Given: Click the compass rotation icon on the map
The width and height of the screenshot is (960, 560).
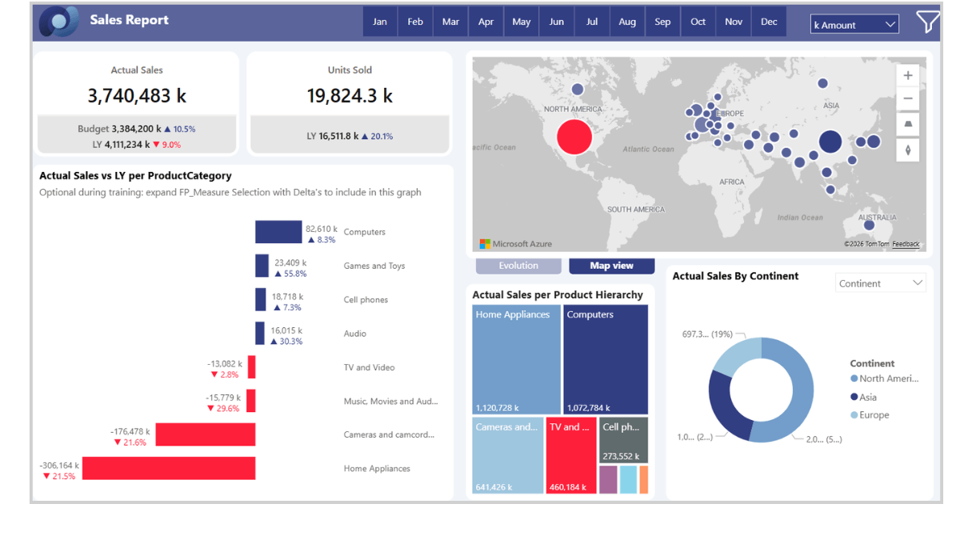Looking at the screenshot, I should click(x=908, y=150).
